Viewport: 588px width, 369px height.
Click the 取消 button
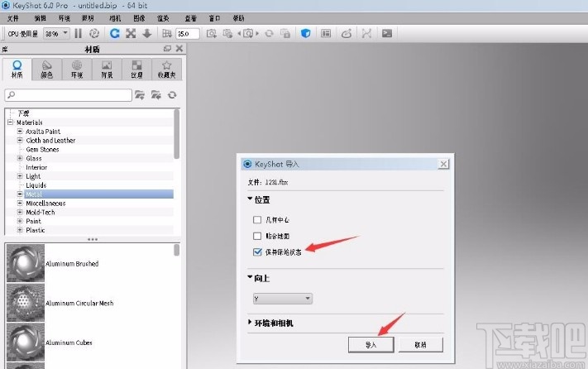pyautogui.click(x=420, y=345)
